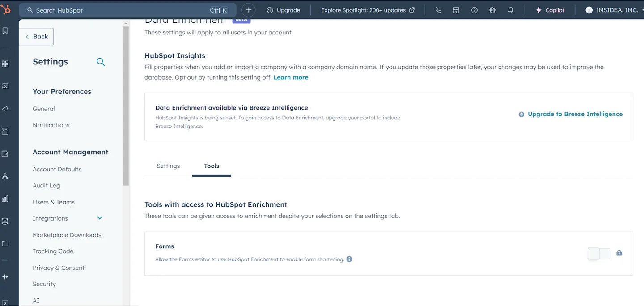The width and height of the screenshot is (644, 306).
Task: Open Reporting bar chart icon
Action: point(5,199)
